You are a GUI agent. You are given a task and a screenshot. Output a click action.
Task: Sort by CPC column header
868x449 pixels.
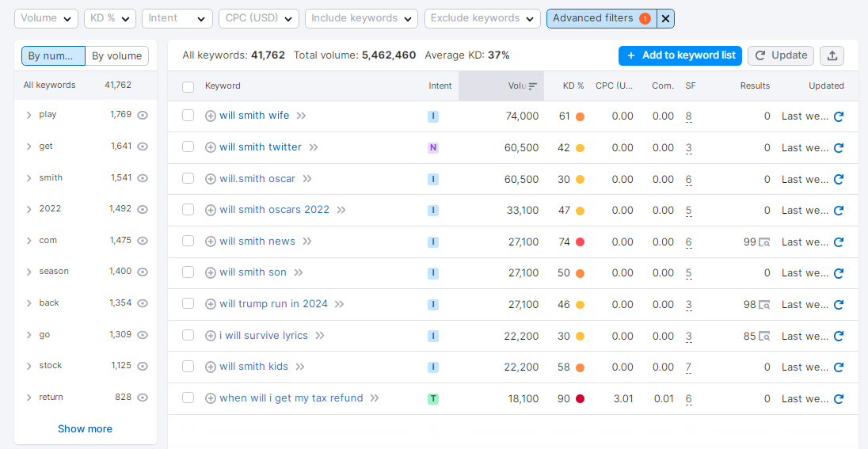(x=615, y=86)
